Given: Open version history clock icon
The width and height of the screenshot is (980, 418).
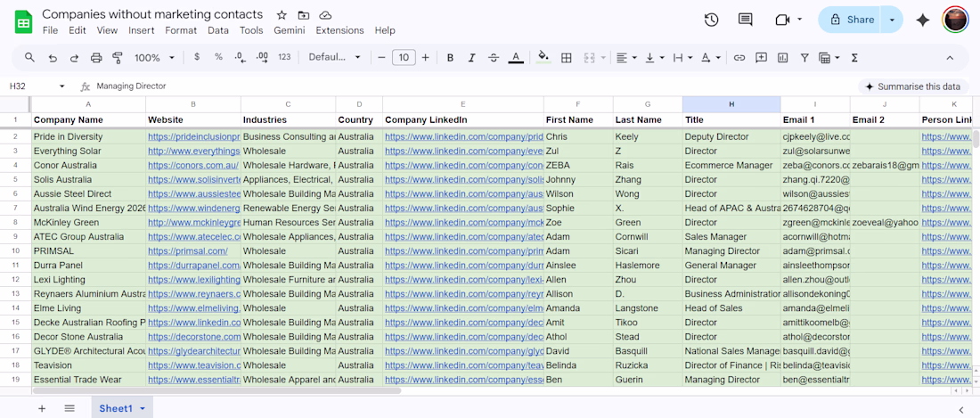Looking at the screenshot, I should point(711,20).
